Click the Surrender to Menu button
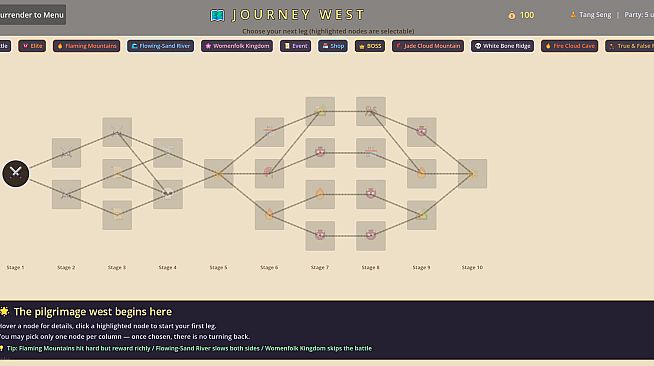Screen dimensions: 654x366 coord(32,15)
